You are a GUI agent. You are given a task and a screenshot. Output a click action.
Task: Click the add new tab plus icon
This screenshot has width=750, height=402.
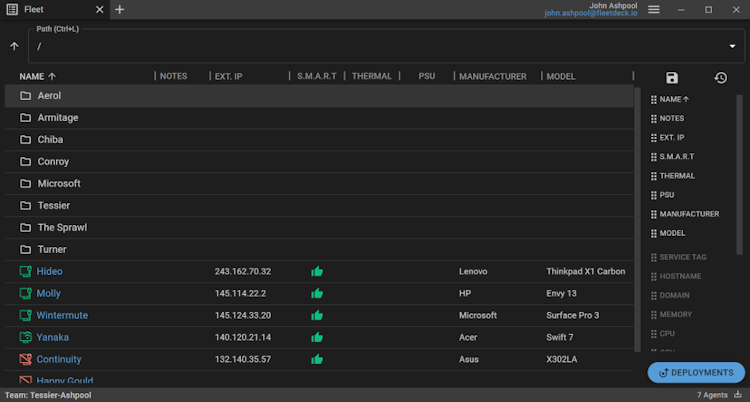[120, 10]
